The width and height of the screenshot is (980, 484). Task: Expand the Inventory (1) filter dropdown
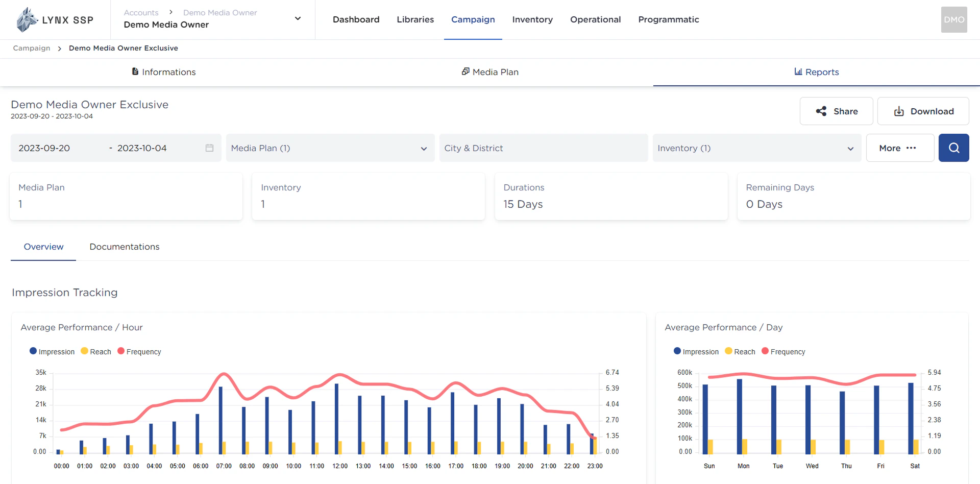[756, 148]
